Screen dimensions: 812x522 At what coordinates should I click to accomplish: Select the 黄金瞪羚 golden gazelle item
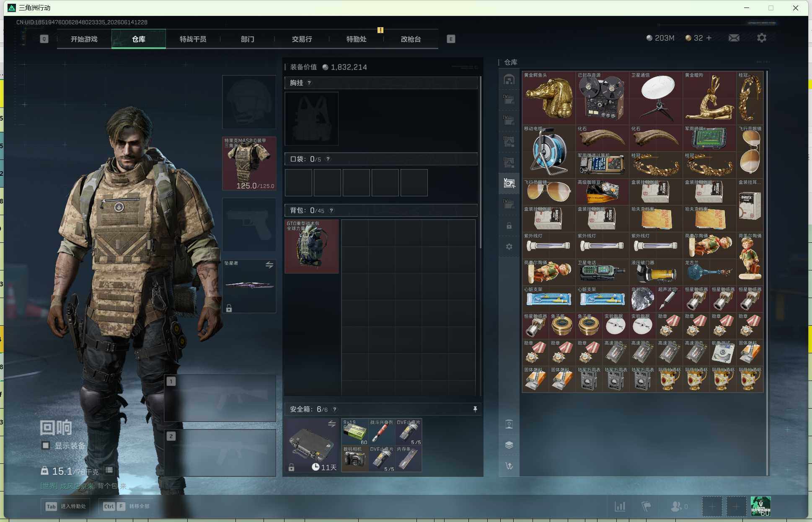pyautogui.click(x=709, y=98)
